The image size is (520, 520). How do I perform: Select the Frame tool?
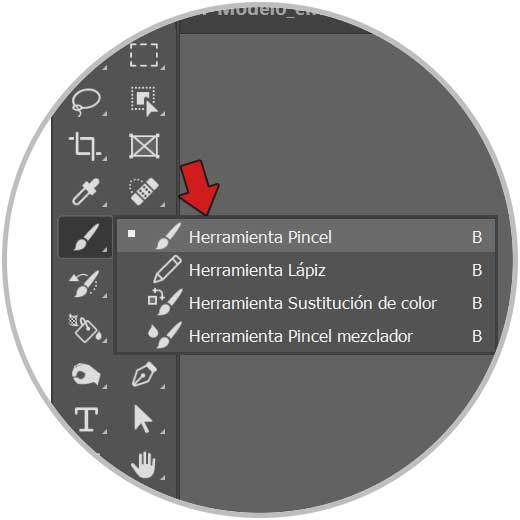[144, 146]
